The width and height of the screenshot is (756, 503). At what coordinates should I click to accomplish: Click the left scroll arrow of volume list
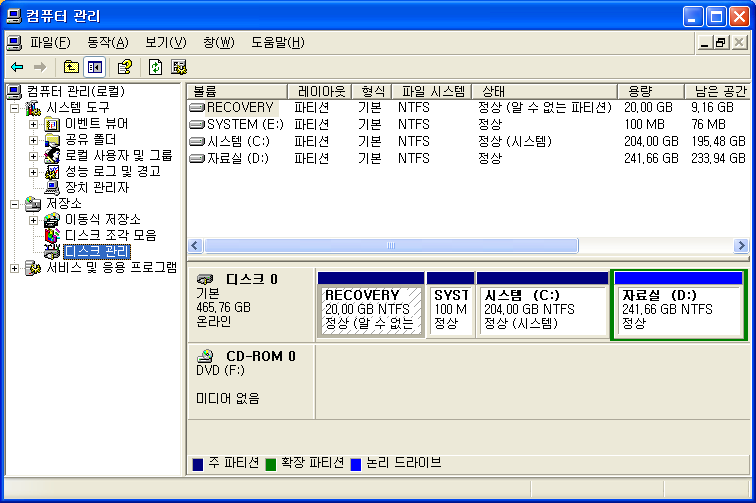pyautogui.click(x=195, y=245)
